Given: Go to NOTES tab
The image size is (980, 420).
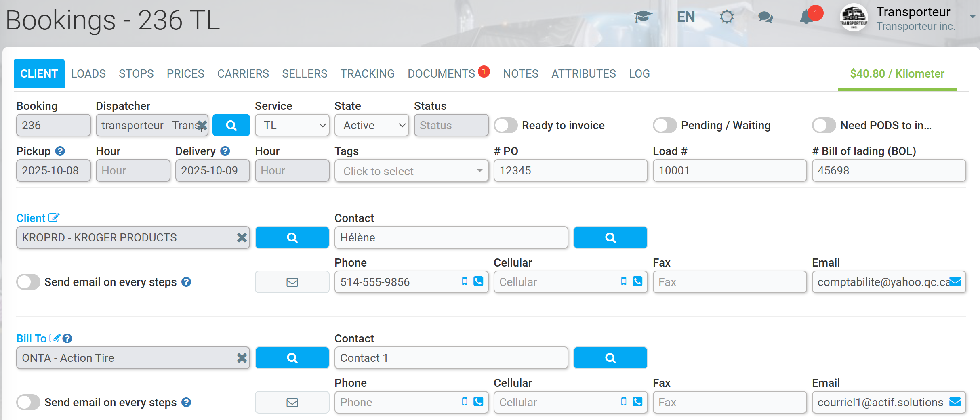Looking at the screenshot, I should (521, 73).
